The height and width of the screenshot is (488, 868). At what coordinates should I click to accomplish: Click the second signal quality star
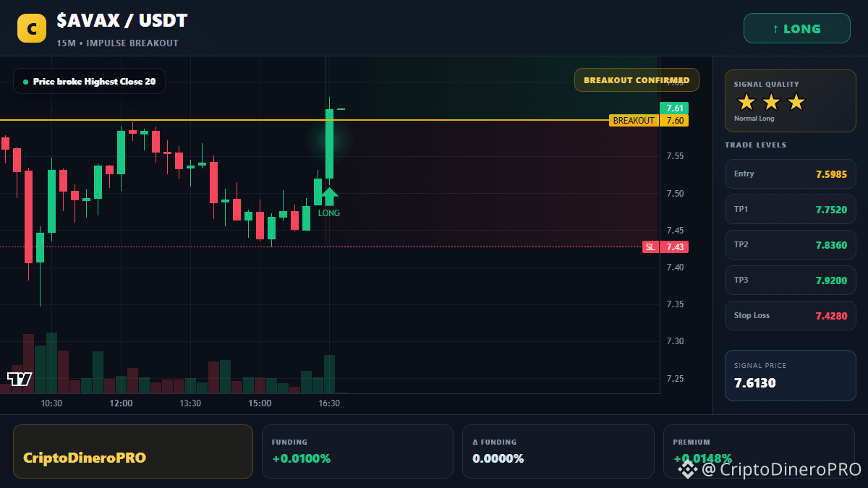771,102
